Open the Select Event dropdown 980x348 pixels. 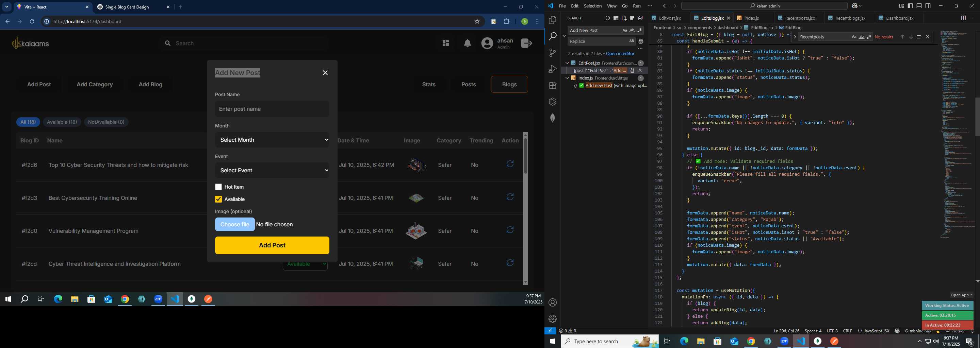point(272,171)
